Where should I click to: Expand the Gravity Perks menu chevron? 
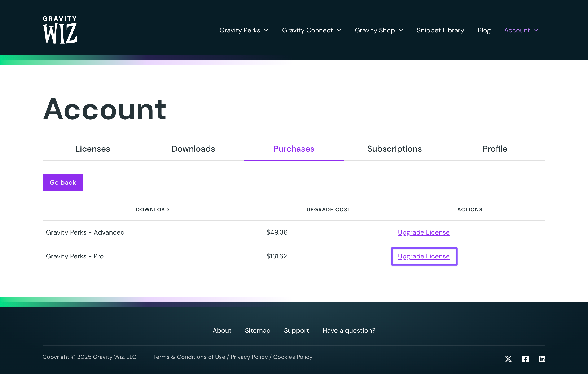[266, 30]
